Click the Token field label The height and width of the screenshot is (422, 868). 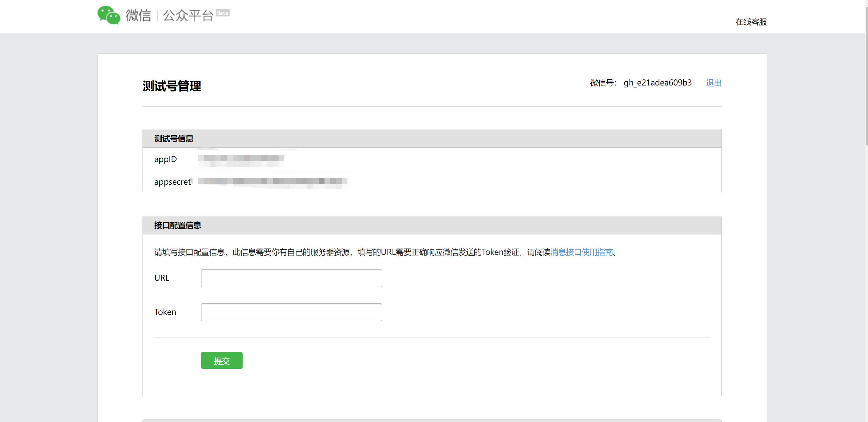(x=165, y=312)
